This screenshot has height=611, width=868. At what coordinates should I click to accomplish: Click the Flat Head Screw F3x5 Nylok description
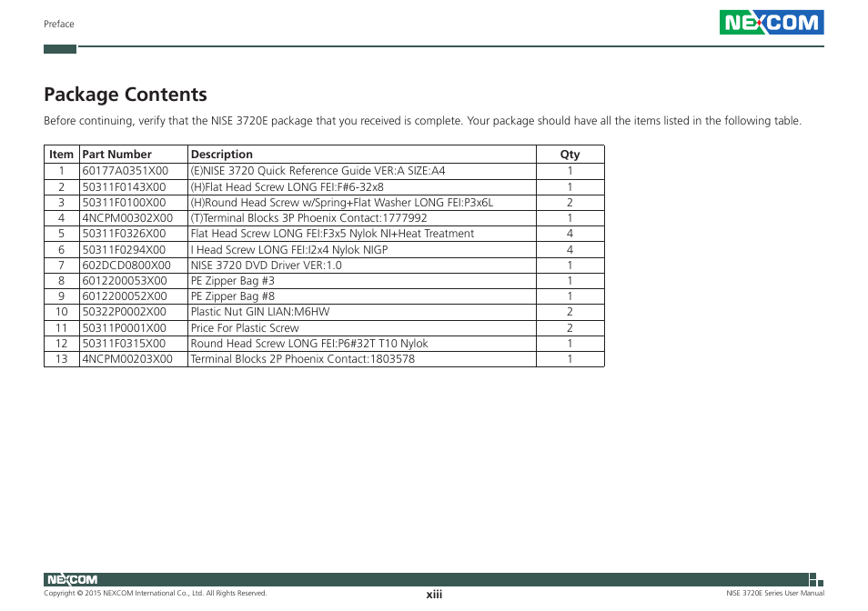coord(332,234)
